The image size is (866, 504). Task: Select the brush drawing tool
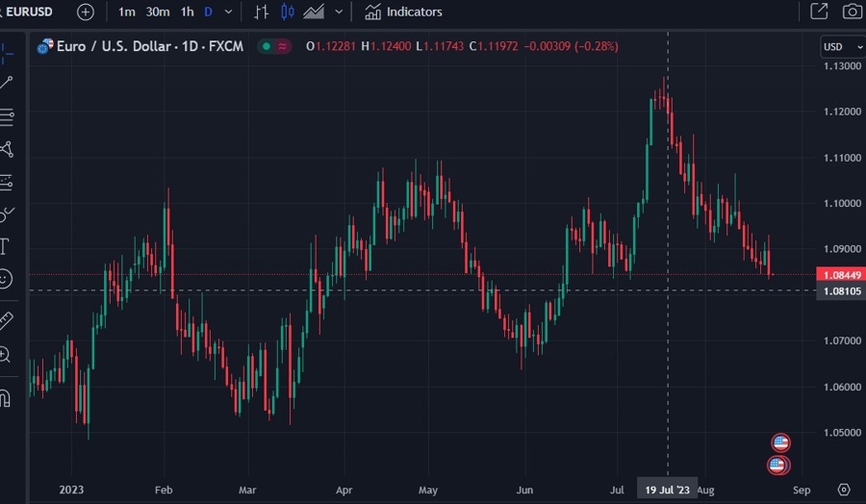tap(7, 214)
